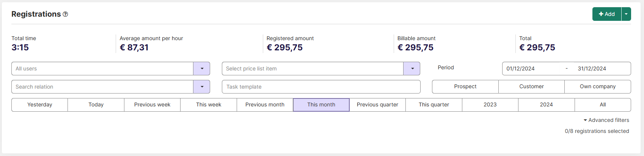Toggle the Customer filter
This screenshot has height=156, width=644.
(531, 86)
